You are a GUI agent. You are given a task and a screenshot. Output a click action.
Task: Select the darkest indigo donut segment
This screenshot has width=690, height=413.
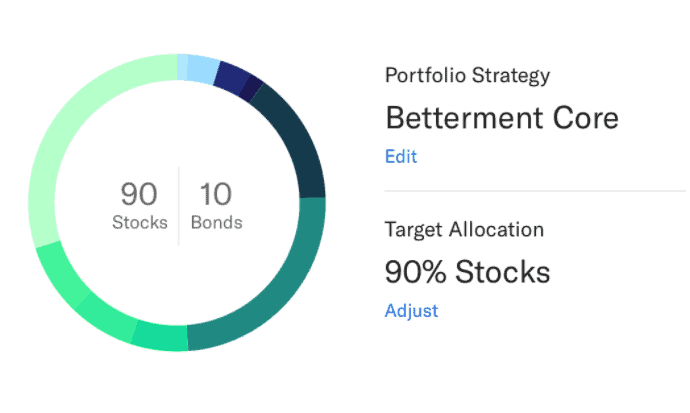[253, 88]
